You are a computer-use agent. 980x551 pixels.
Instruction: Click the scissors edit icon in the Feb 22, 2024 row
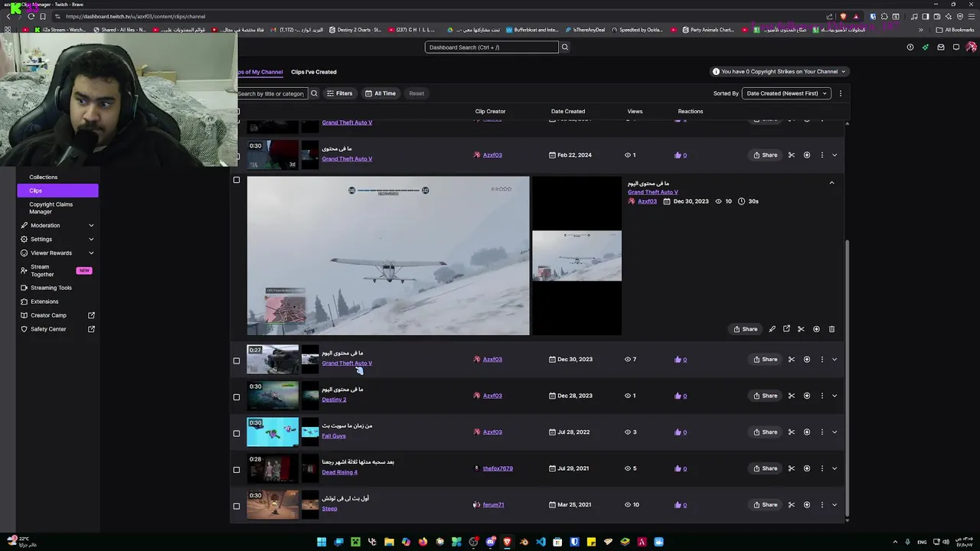point(792,155)
